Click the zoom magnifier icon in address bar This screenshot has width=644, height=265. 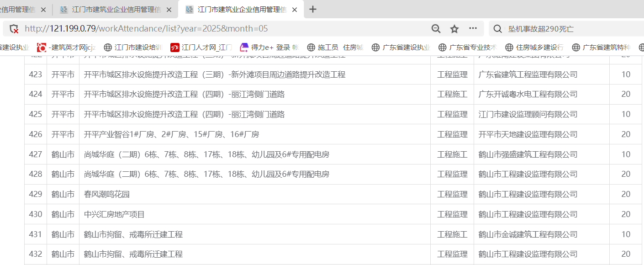pos(436,29)
